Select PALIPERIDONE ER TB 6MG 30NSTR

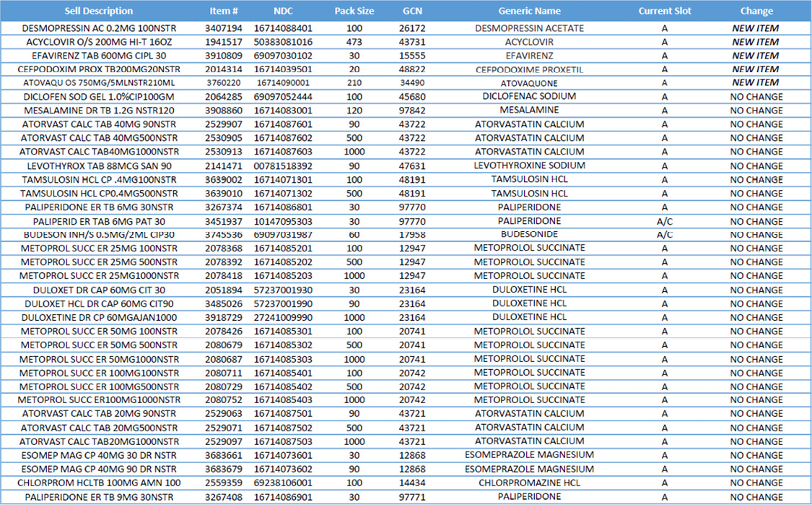[98, 207]
